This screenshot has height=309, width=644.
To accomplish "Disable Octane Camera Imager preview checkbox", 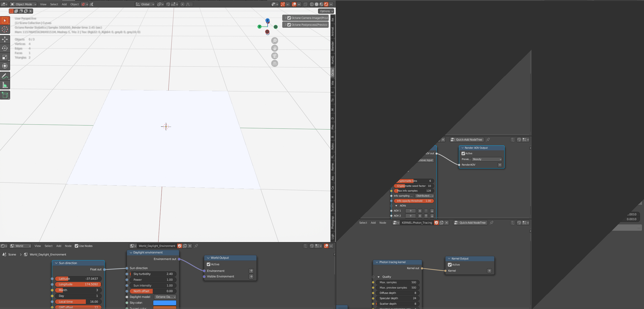I will pos(289,18).
